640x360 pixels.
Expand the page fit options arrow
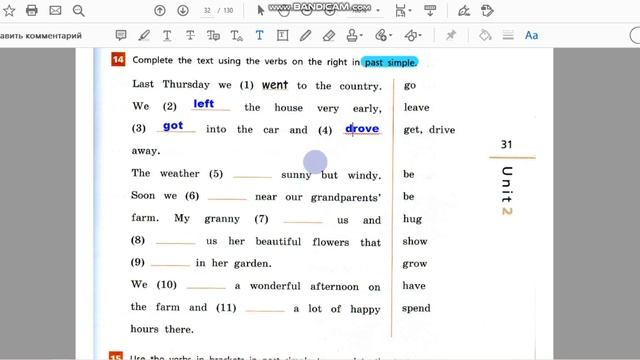(x=410, y=11)
